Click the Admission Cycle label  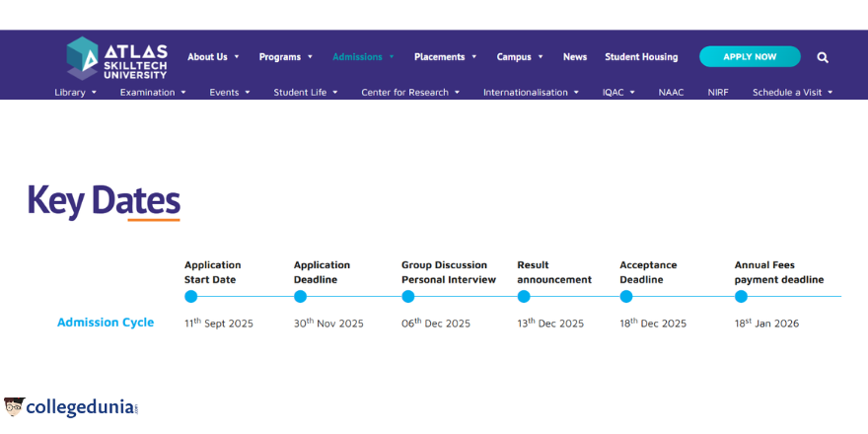(x=106, y=323)
